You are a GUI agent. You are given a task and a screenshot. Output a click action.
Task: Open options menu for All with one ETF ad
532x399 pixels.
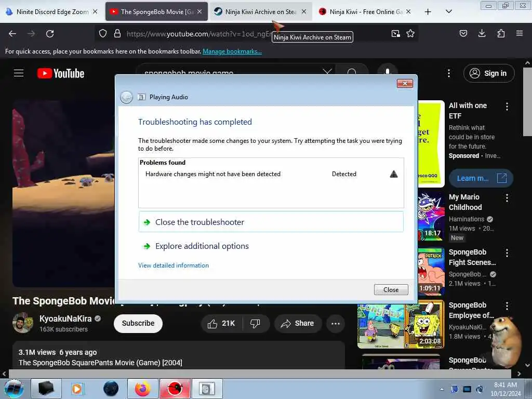tap(507, 107)
